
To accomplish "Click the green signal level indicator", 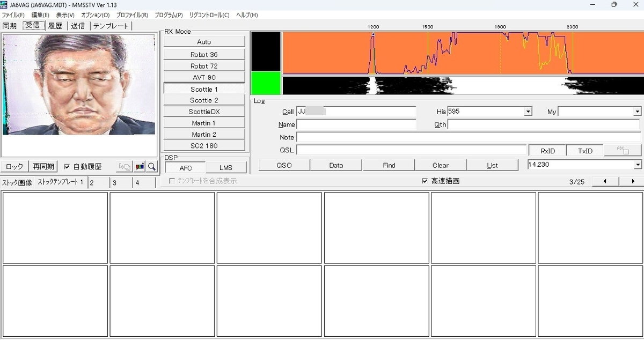I will (x=266, y=83).
